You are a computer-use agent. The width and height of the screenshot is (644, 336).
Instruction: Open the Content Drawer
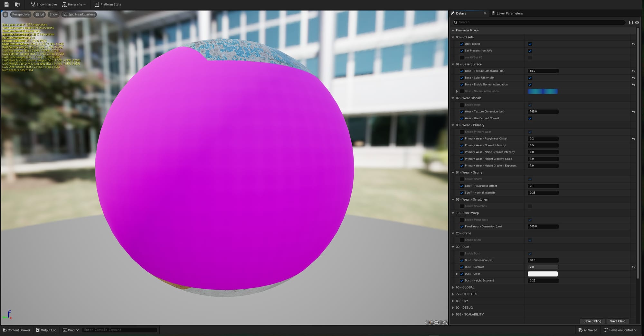[16, 330]
